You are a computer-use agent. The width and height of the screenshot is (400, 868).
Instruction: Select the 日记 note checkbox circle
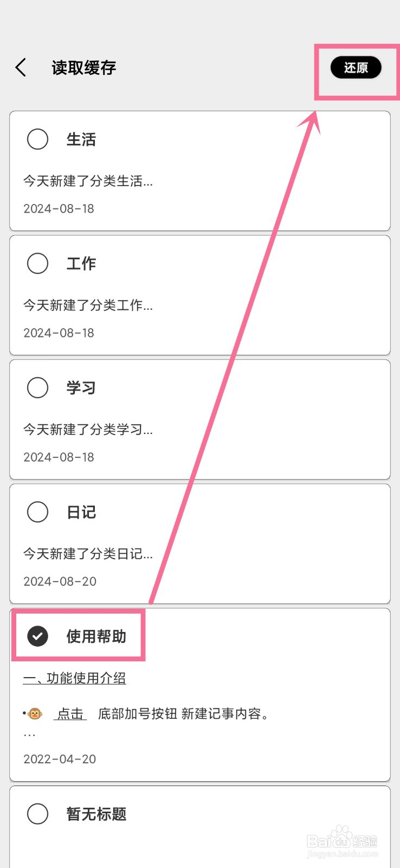click(38, 512)
